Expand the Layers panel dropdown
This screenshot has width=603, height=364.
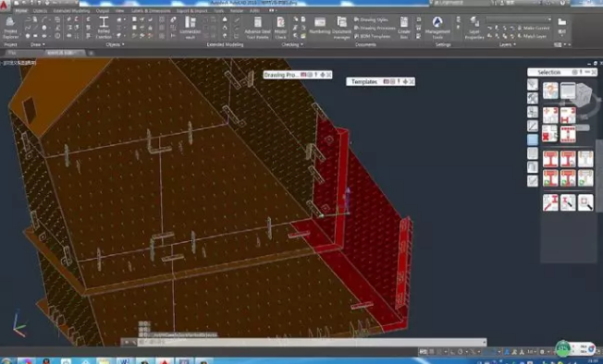pyautogui.click(x=508, y=44)
